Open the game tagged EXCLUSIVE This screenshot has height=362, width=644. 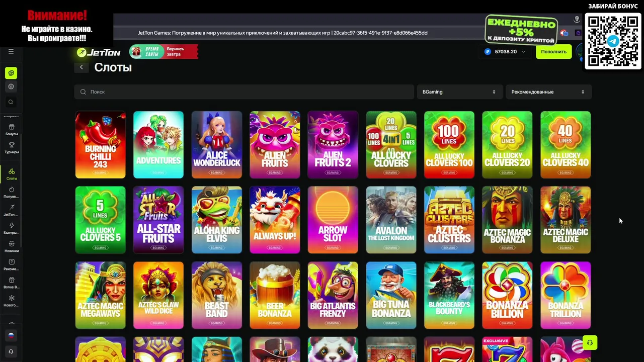pyautogui.click(x=507, y=349)
